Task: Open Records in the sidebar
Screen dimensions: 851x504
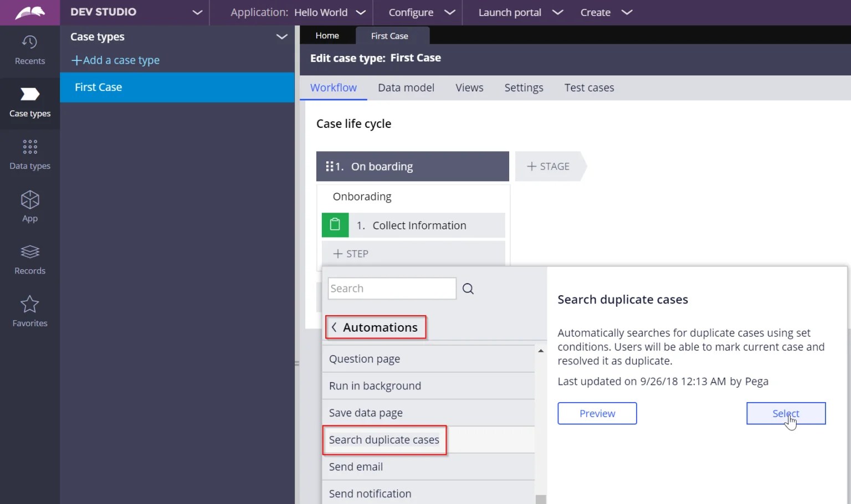Action: point(30,260)
